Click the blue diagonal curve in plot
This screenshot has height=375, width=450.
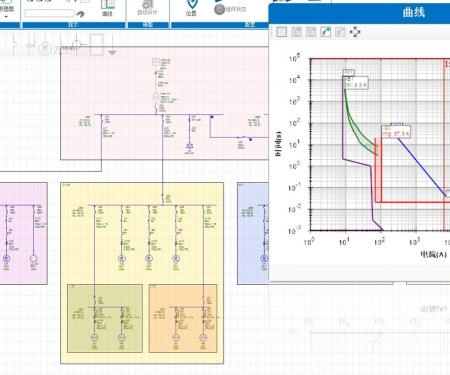pyautogui.click(x=422, y=166)
